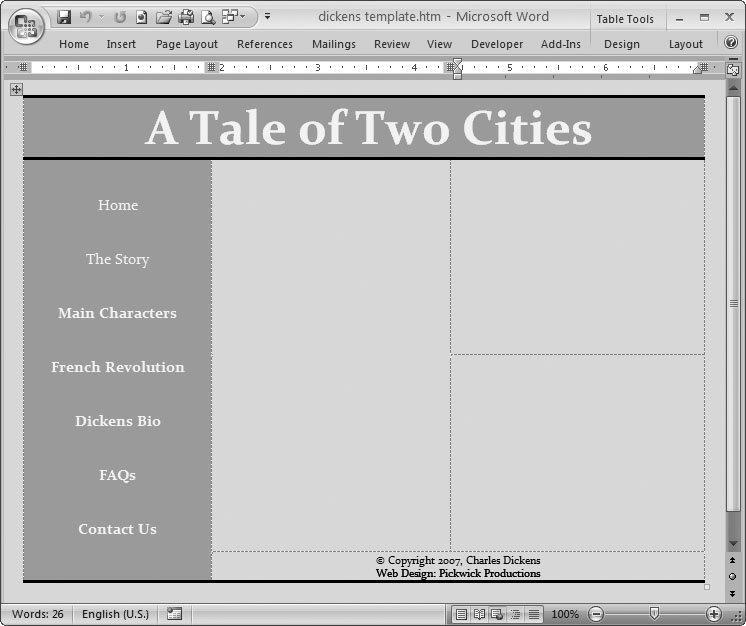Expand Customize Quick Access Toolbar dropdown
This screenshot has height=626, width=746.
[x=267, y=17]
